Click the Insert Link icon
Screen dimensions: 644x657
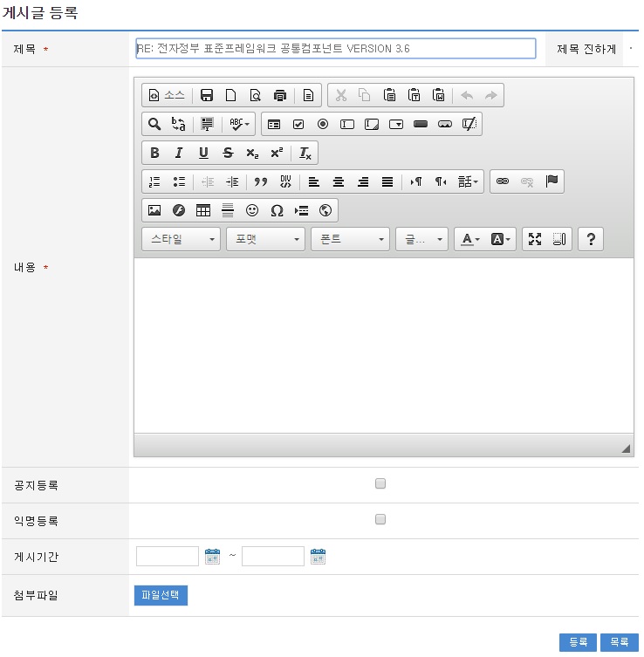coord(503,181)
